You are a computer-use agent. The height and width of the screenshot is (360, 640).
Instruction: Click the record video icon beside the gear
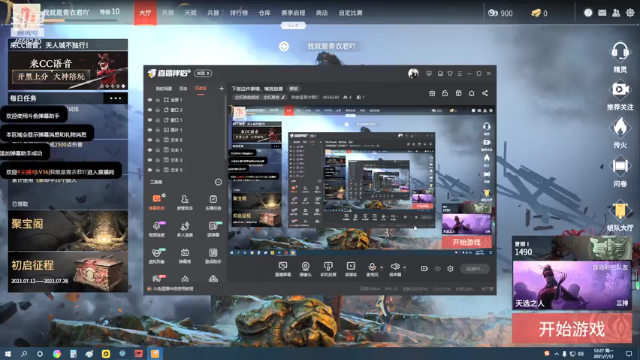pyautogui.click(x=424, y=269)
